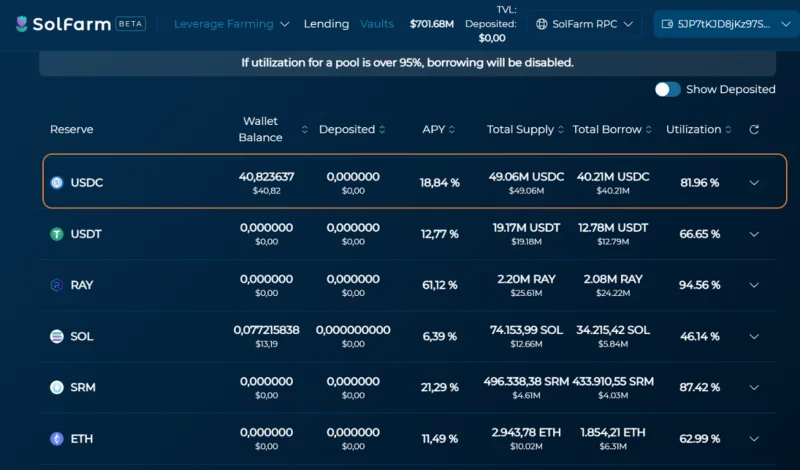Viewport: 800px width, 470px height.
Task: Click the globe icon beside SolFarm RPC
Action: click(x=541, y=24)
